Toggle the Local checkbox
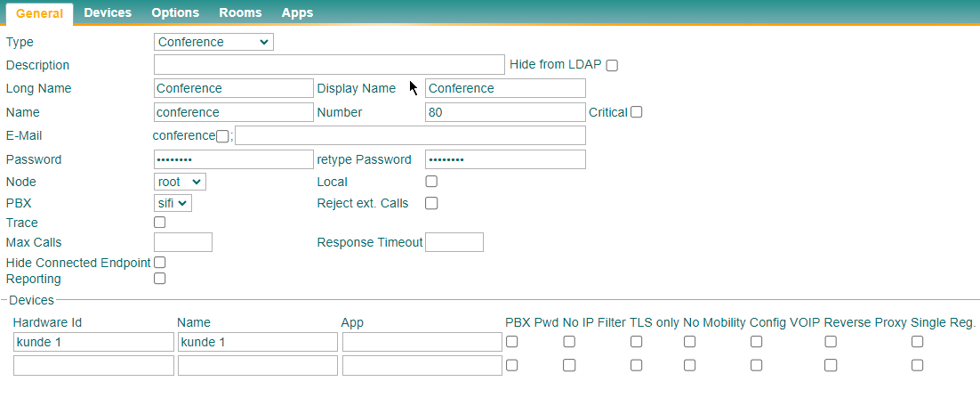The width and height of the screenshot is (980, 406). [x=431, y=182]
